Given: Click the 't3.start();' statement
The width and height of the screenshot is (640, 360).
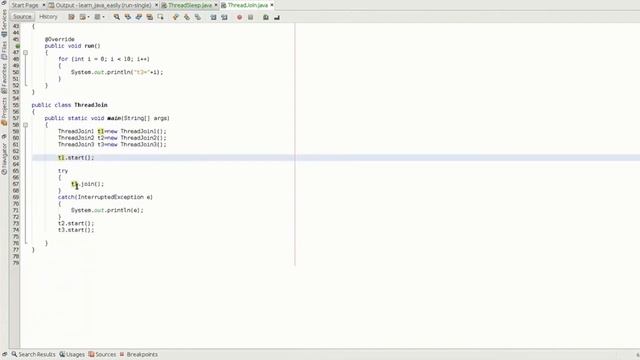Looking at the screenshot, I should coord(76,230).
